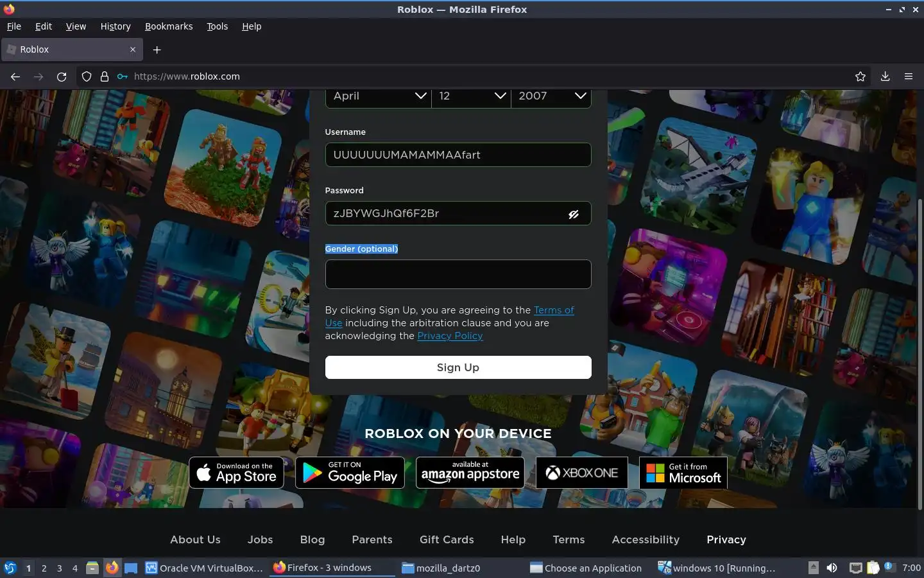Click the clipboard tray icon
This screenshot has width=924, height=578.
(x=873, y=568)
